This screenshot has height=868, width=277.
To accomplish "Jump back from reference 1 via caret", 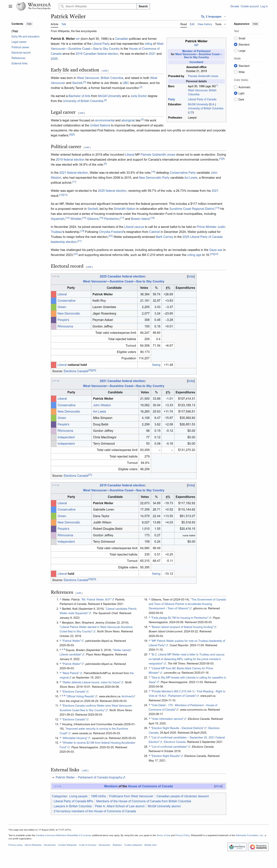I will [60, 599].
